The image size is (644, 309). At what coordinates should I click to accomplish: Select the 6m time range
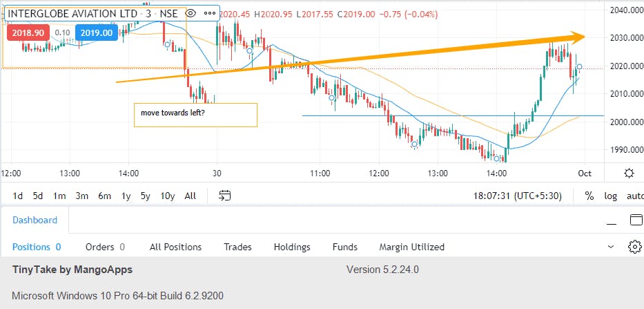104,196
